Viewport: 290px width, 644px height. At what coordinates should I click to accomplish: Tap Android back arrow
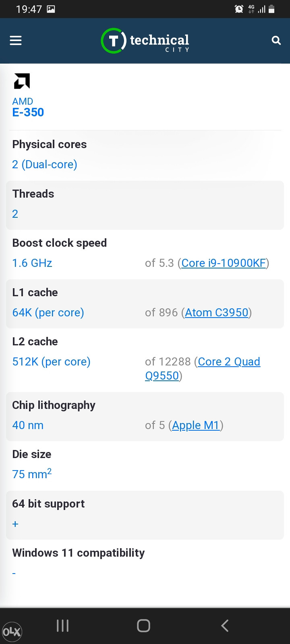[225, 625]
